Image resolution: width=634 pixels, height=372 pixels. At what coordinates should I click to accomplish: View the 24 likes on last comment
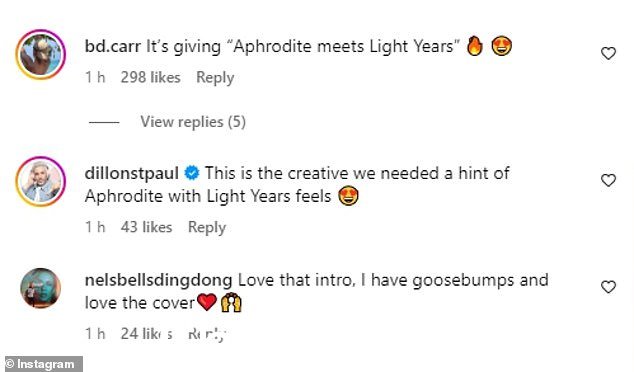[146, 334]
